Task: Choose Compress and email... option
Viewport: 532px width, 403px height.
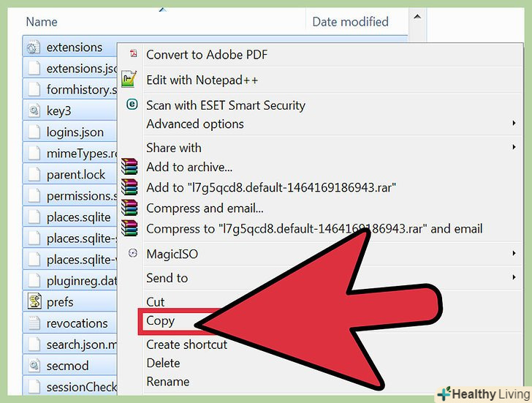Action: [x=205, y=208]
